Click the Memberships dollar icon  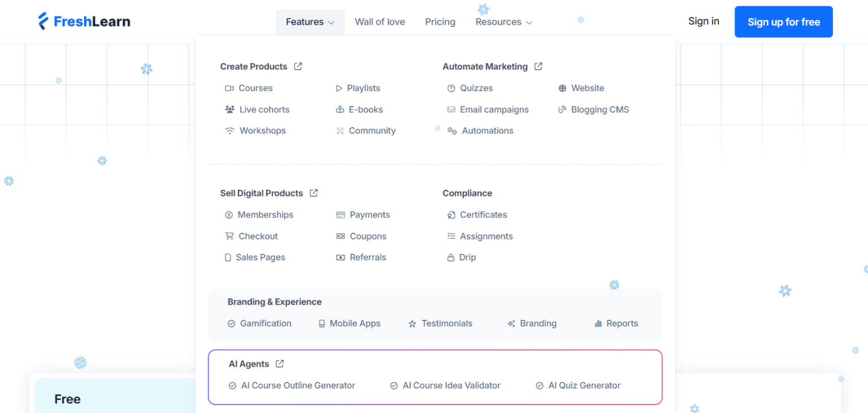(229, 215)
